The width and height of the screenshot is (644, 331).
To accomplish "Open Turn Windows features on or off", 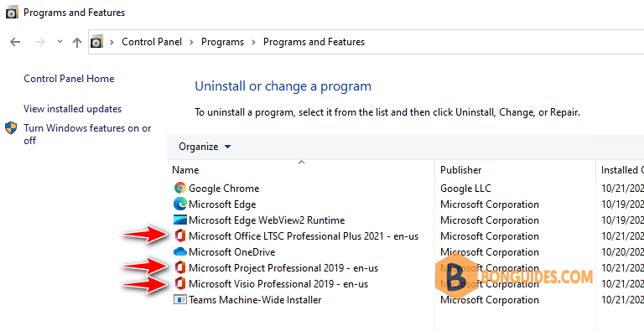I will click(x=87, y=134).
